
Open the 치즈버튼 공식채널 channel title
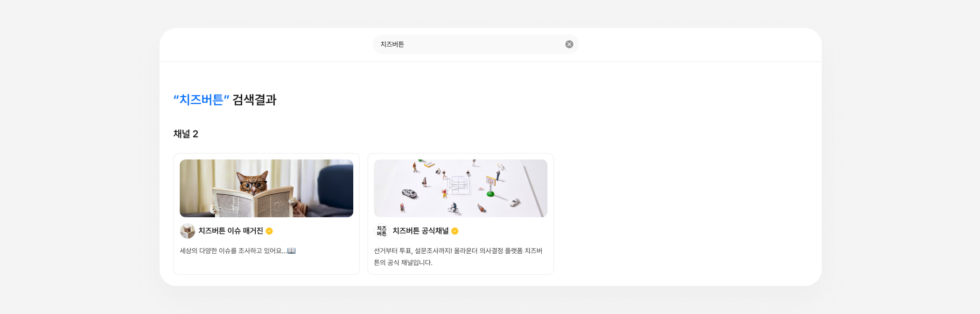point(420,231)
